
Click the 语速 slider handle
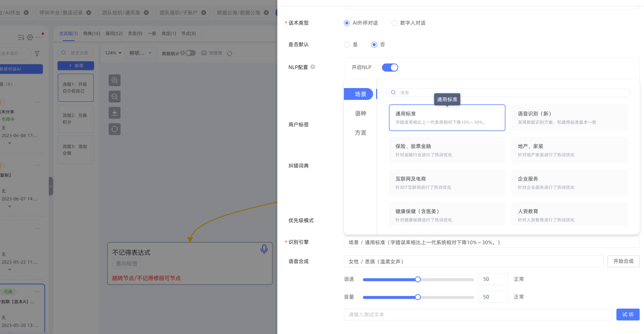pos(418,279)
